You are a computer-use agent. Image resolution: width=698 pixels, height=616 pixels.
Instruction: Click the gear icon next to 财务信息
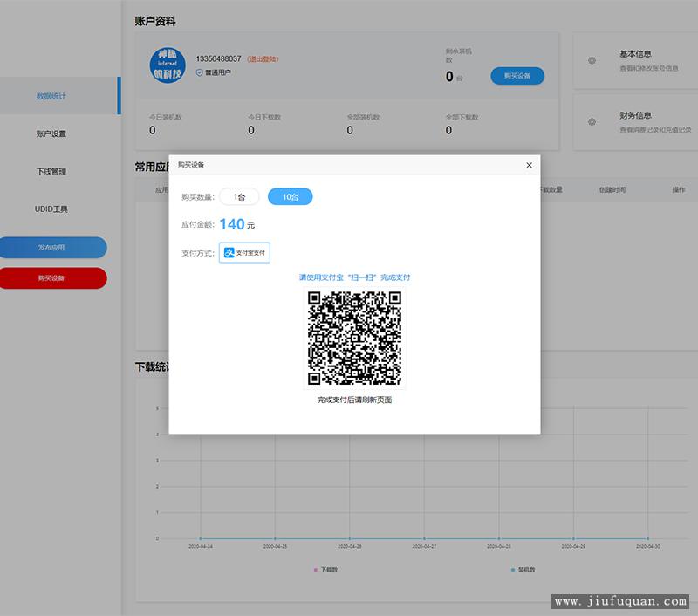click(592, 122)
